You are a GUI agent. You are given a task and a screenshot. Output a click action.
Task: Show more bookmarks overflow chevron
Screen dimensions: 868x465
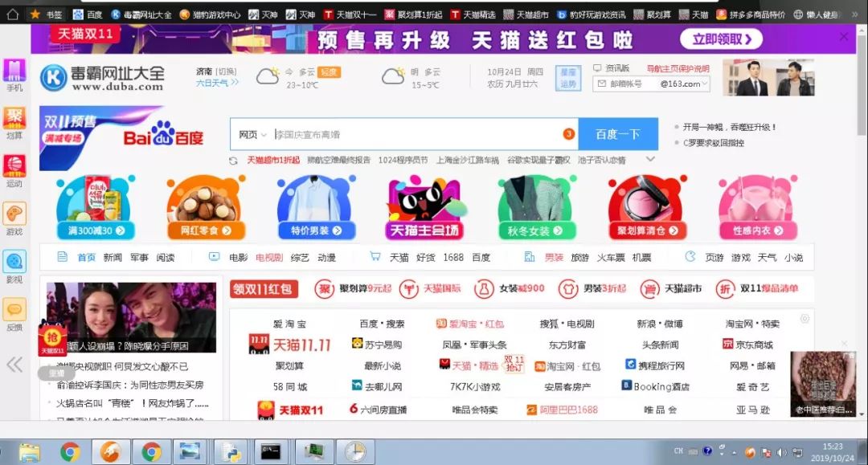[x=856, y=14]
